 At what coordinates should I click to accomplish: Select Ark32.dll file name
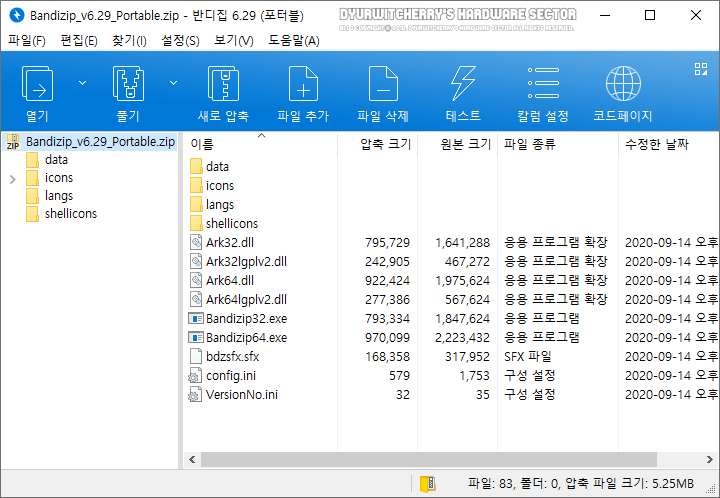pyautogui.click(x=230, y=242)
